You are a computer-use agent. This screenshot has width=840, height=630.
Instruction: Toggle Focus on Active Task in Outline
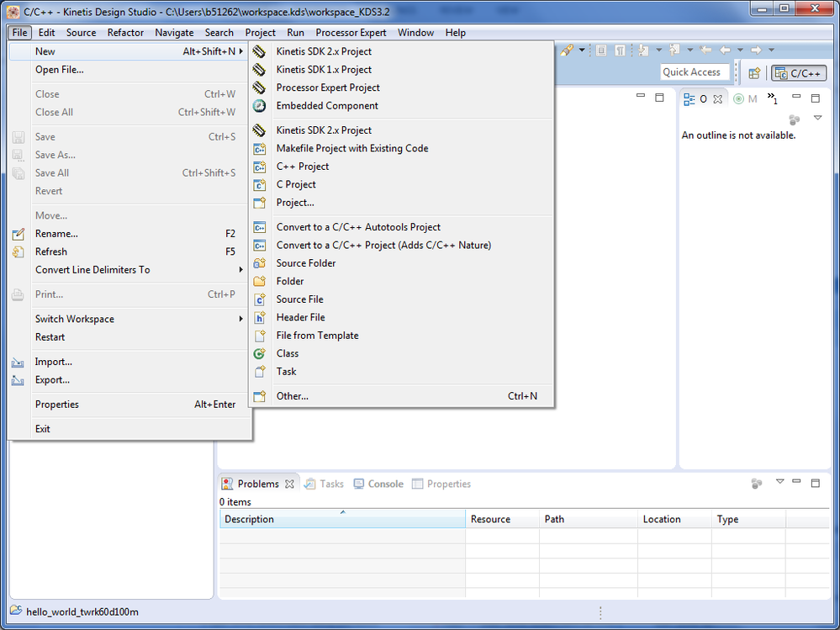[795, 120]
